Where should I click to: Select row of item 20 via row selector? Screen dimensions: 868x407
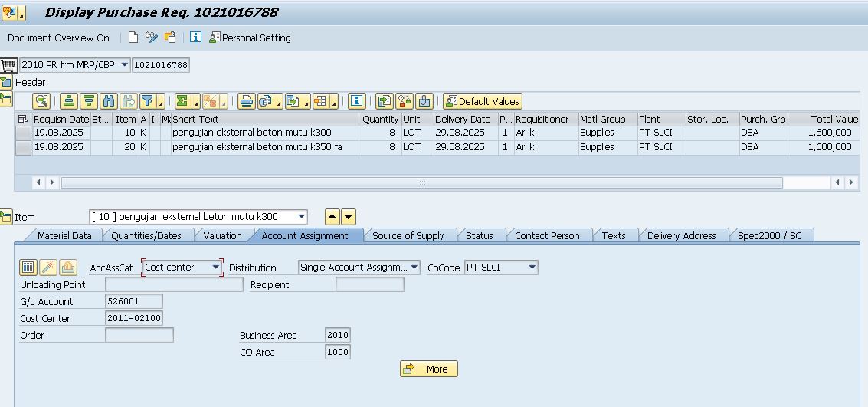point(23,147)
